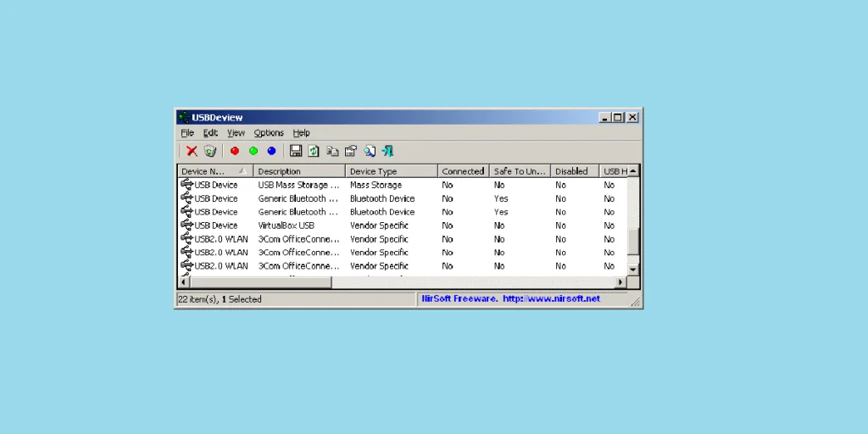Sort by the Connected column header
The image size is (868, 434).
pyautogui.click(x=464, y=171)
